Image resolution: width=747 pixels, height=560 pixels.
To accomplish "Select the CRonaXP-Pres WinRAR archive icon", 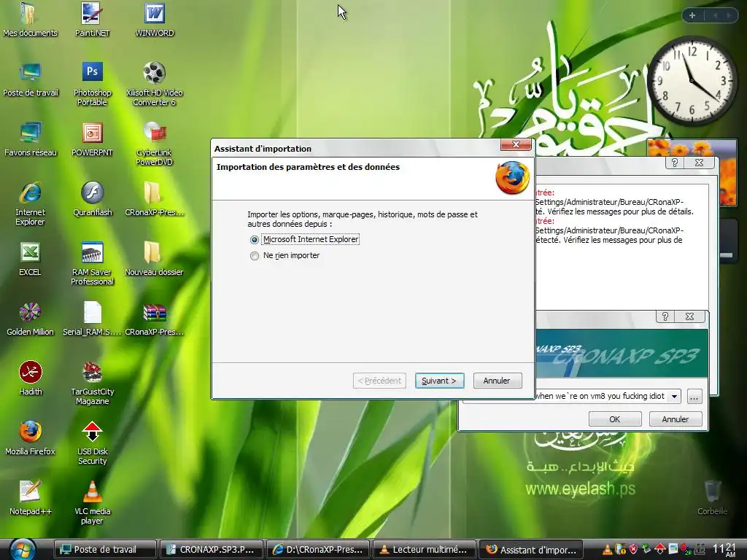I will 155,319.
